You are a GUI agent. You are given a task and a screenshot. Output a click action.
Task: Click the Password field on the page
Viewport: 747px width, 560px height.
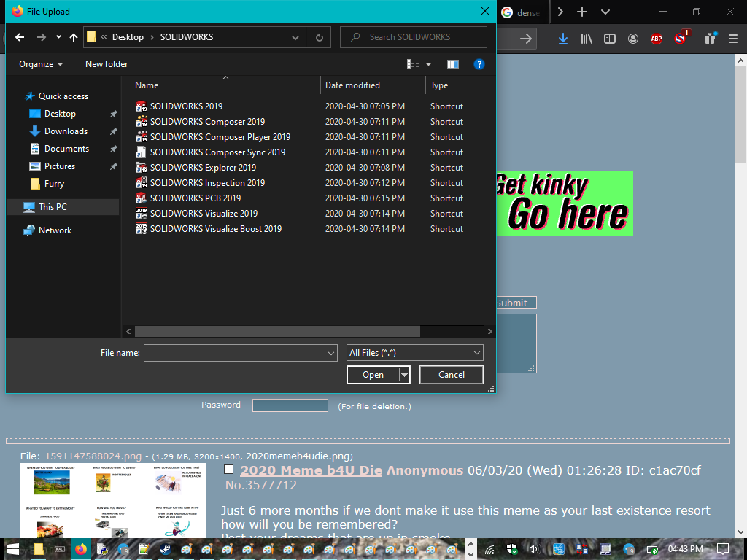point(290,405)
